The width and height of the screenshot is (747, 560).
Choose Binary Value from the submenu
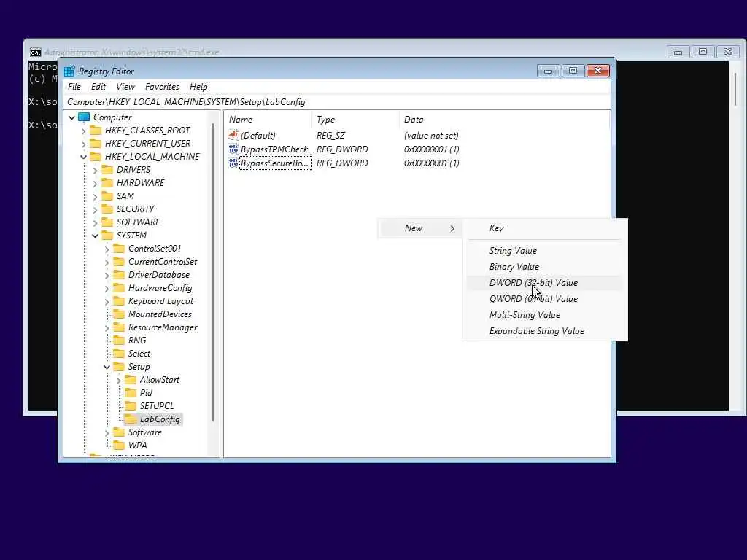pyautogui.click(x=543, y=267)
